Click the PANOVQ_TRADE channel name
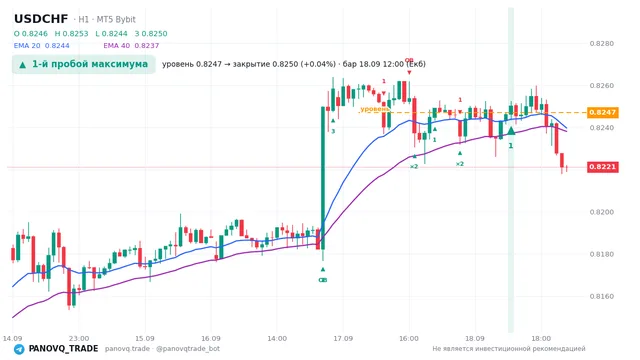This screenshot has height=360, width=640. point(63,349)
